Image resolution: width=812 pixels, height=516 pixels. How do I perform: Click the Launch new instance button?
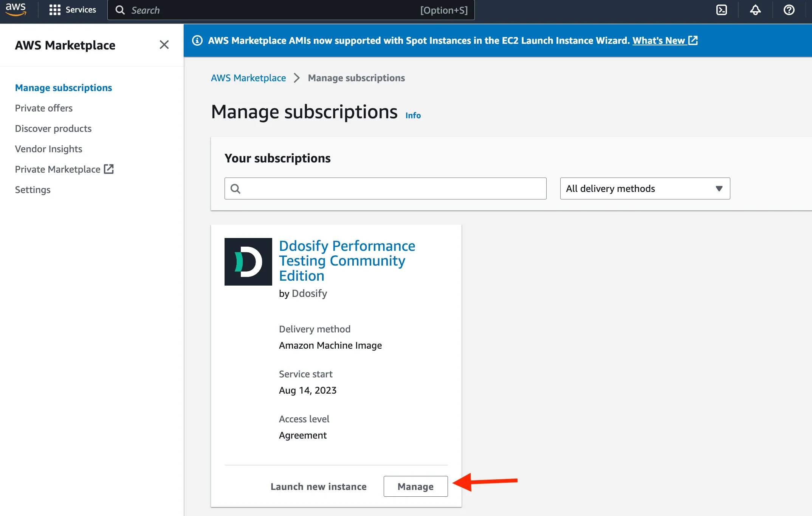click(x=318, y=487)
